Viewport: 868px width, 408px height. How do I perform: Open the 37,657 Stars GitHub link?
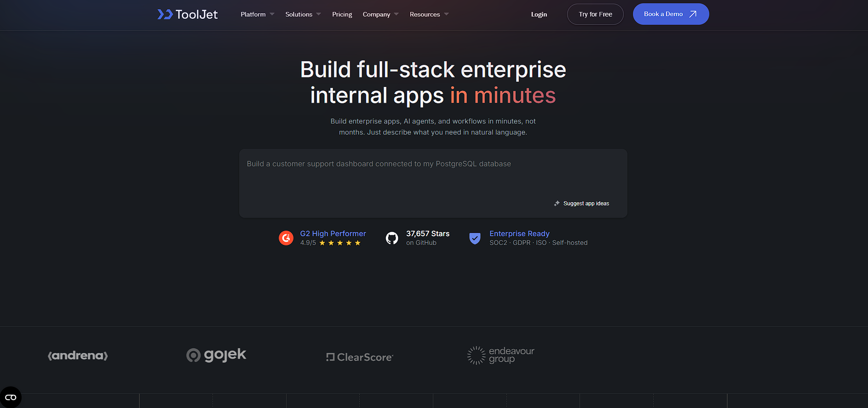coord(428,233)
